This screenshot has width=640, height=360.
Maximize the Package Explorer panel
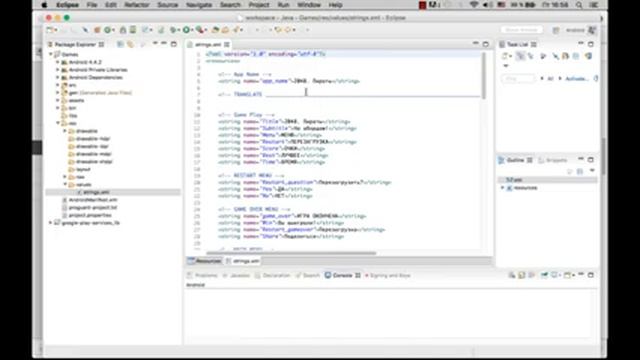173,44
